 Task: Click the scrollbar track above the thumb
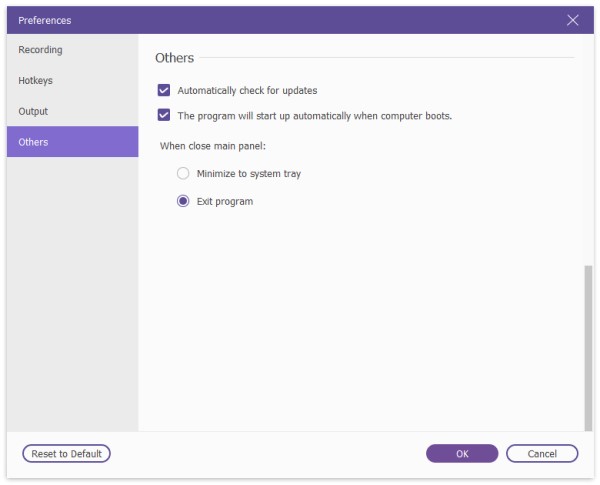pos(587,150)
